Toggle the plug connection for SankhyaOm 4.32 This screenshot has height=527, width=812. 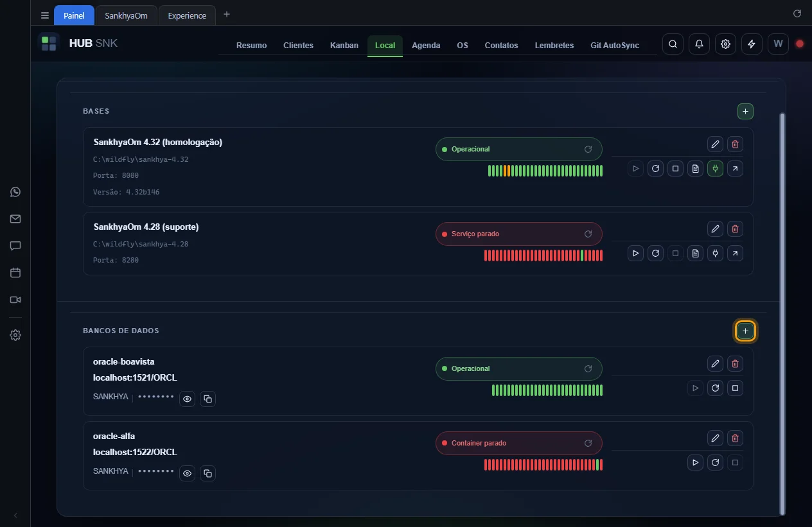tap(715, 169)
